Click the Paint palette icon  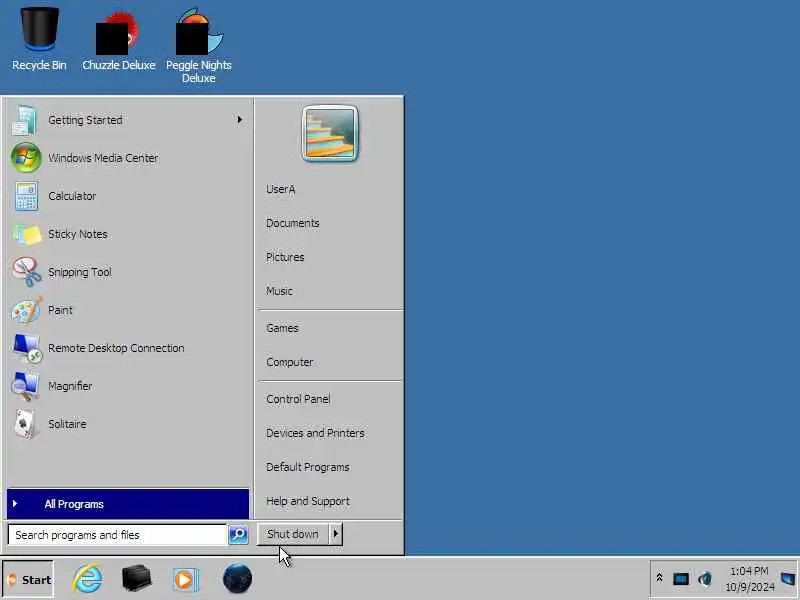(x=27, y=310)
